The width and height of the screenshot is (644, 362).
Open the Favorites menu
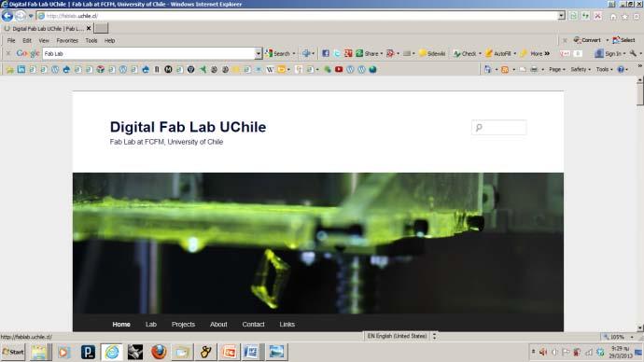67,41
